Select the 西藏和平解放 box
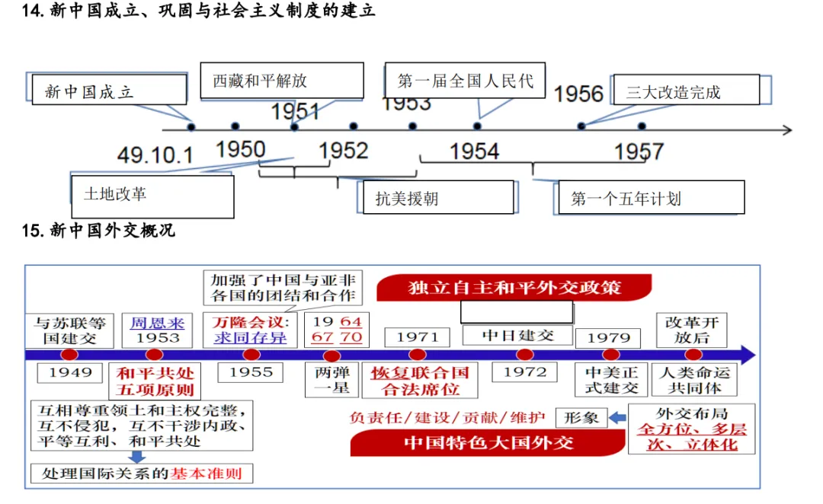Screen dimensions: 823x504 (281, 80)
